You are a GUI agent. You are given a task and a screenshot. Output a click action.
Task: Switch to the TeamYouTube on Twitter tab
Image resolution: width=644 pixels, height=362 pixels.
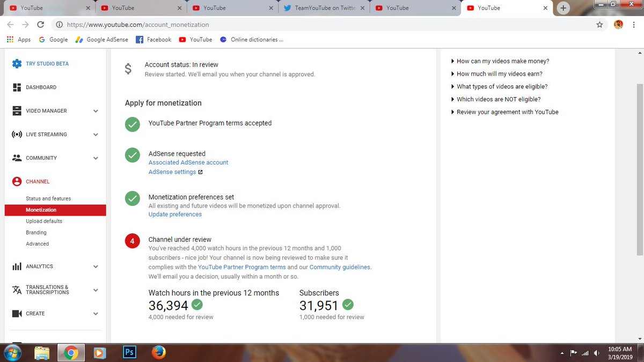pos(325,8)
